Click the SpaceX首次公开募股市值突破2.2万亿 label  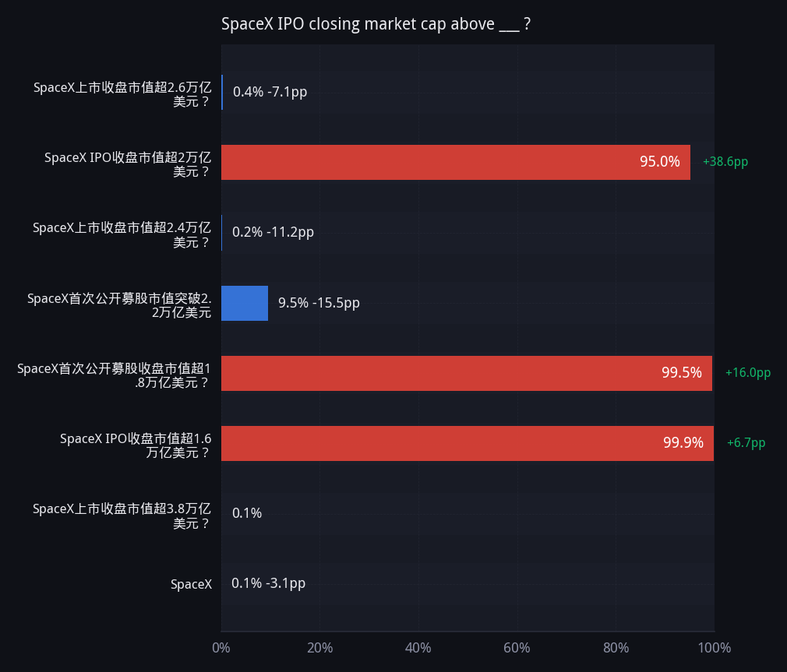click(119, 305)
